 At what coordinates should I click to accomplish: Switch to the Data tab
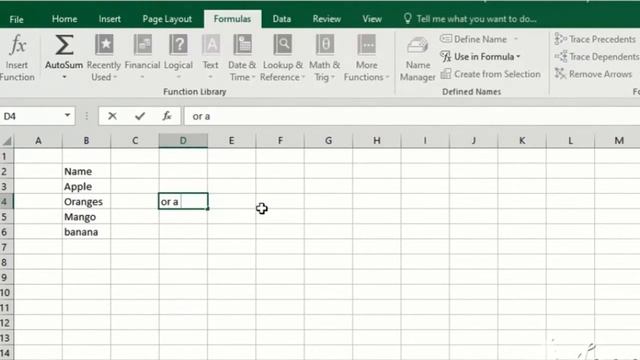click(282, 19)
